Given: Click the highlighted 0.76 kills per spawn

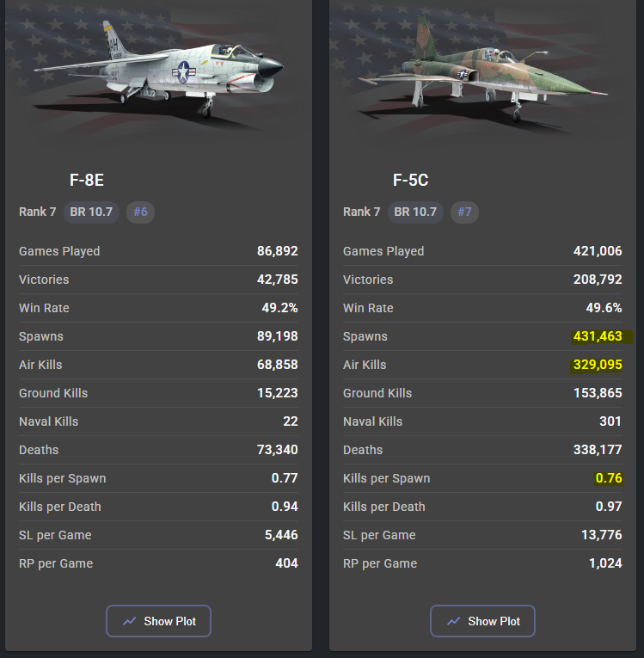Looking at the screenshot, I should coord(609,478).
